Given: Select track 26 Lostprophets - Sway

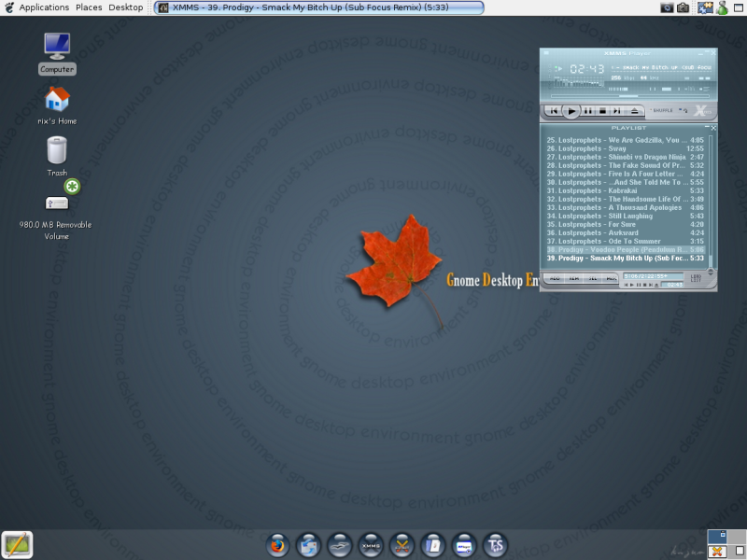Looking at the screenshot, I should [x=625, y=148].
